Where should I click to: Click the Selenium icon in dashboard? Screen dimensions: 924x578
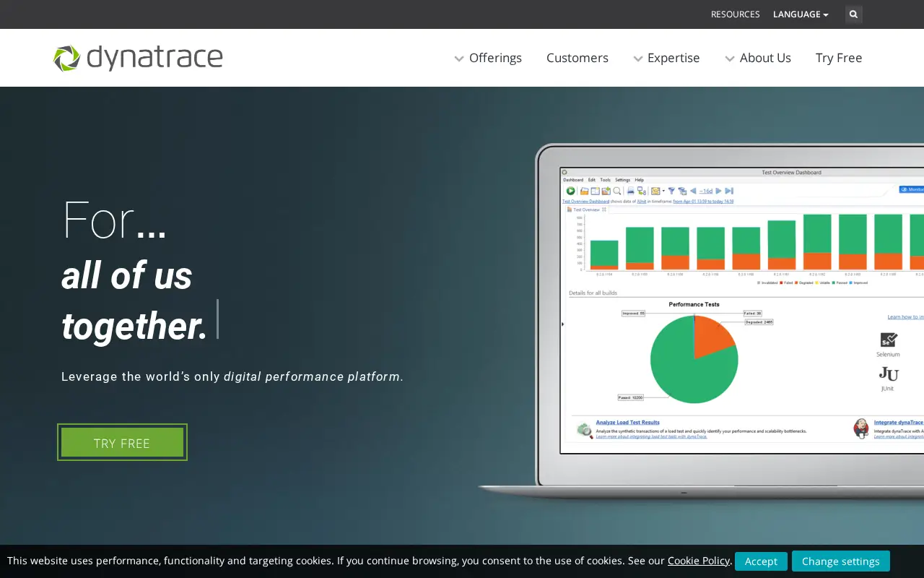pos(889,340)
